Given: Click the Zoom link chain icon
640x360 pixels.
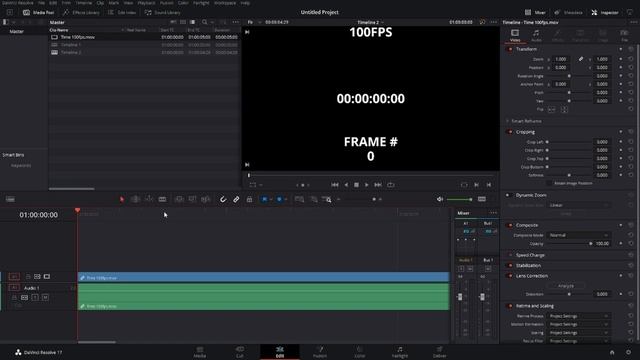Looking at the screenshot, I should click(x=581, y=59).
